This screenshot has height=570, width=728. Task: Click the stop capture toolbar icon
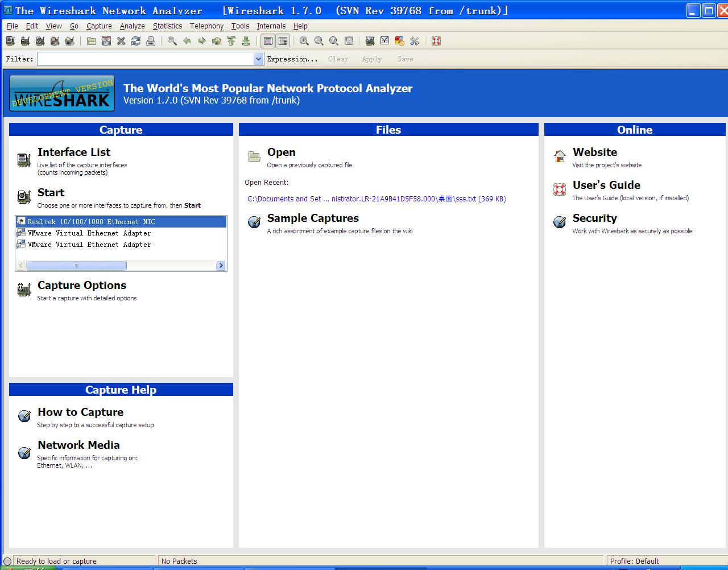point(55,41)
